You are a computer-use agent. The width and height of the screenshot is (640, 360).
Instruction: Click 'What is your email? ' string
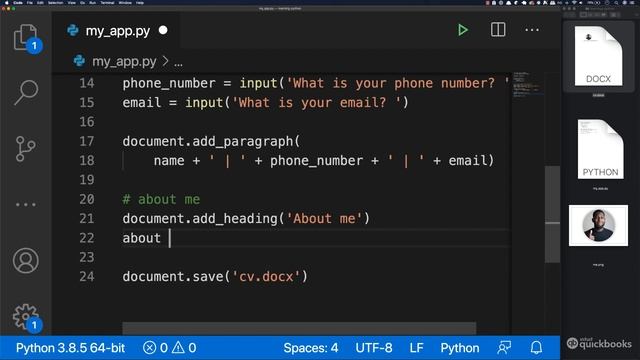(317, 102)
